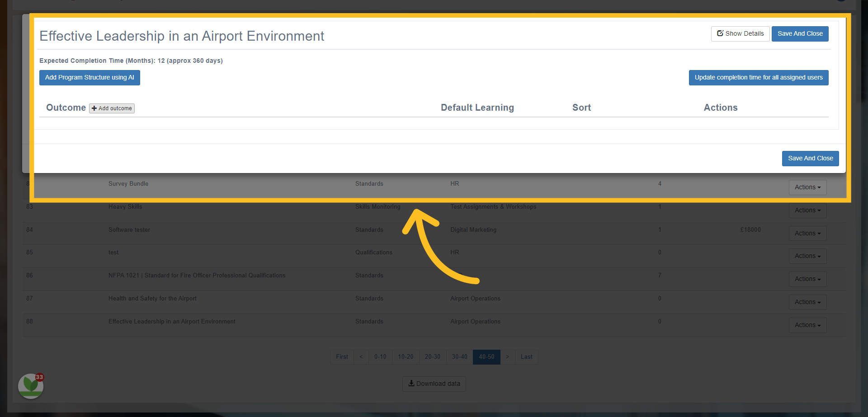The image size is (868, 417).
Task: Click the Survey Bundle program name
Action: pyautogui.click(x=128, y=184)
